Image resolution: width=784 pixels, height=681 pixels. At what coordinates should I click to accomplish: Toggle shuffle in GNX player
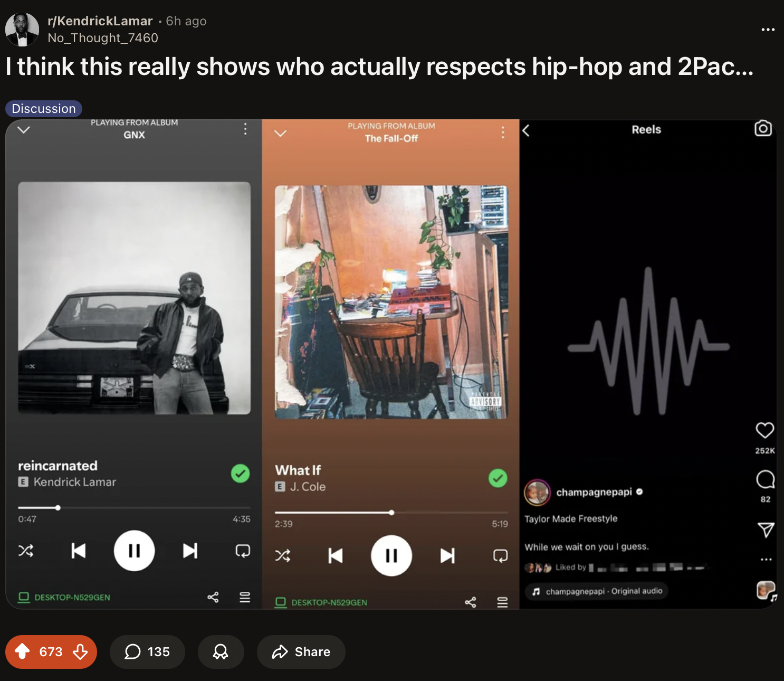pyautogui.click(x=26, y=551)
